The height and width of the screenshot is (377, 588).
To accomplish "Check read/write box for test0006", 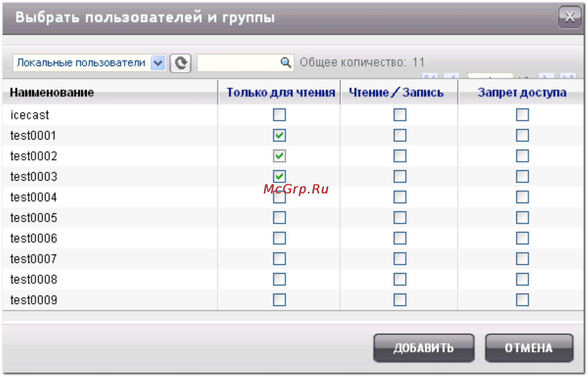I will pyautogui.click(x=400, y=238).
